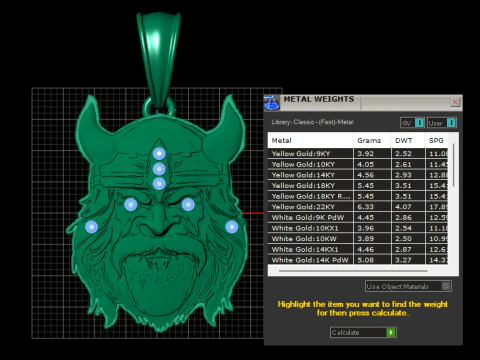
Task: Select the gem on the right hair braid
Action: click(232, 227)
